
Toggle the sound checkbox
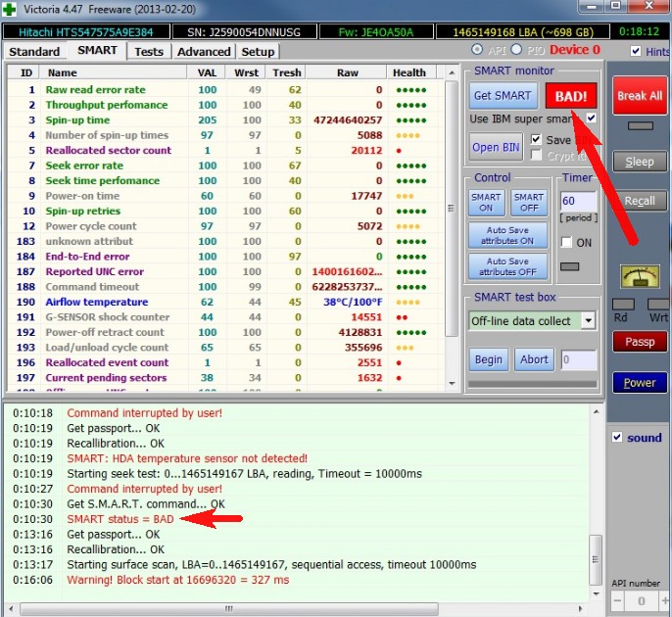coord(616,438)
